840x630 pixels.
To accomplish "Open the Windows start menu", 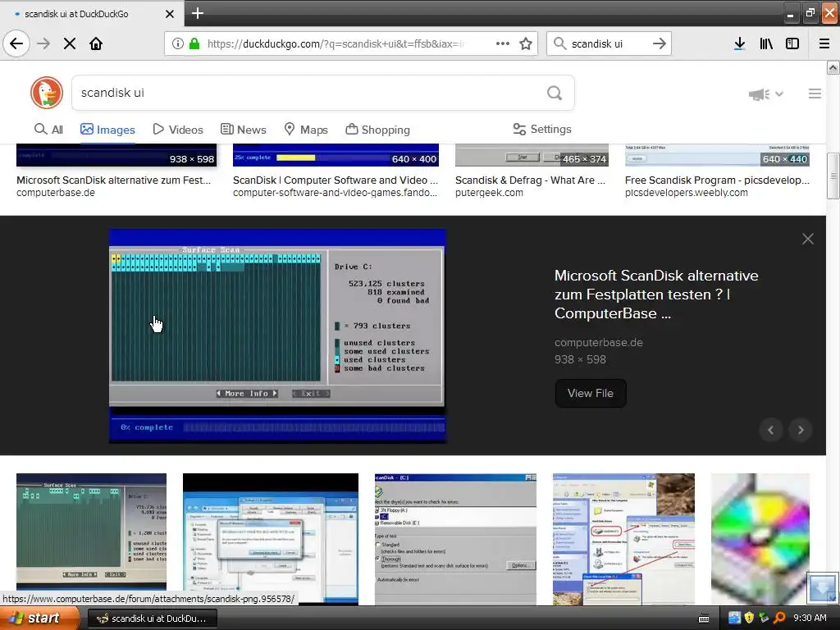I will click(39, 619).
